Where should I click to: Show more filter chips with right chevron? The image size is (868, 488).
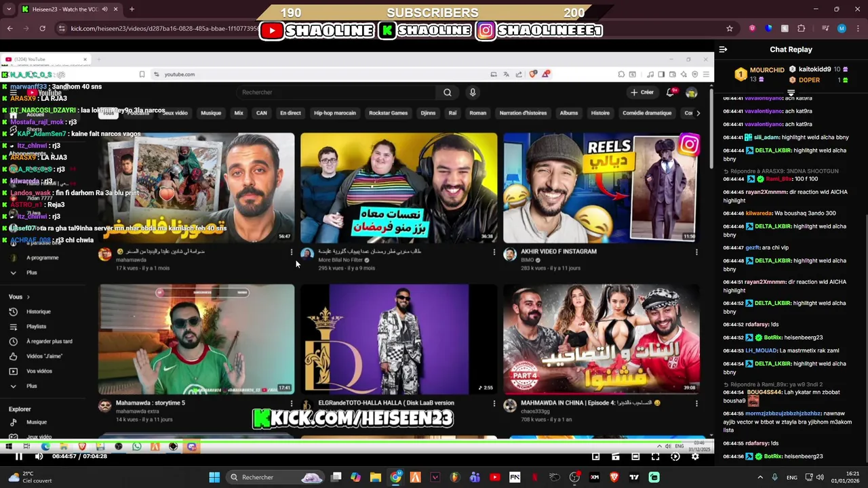[x=698, y=113]
